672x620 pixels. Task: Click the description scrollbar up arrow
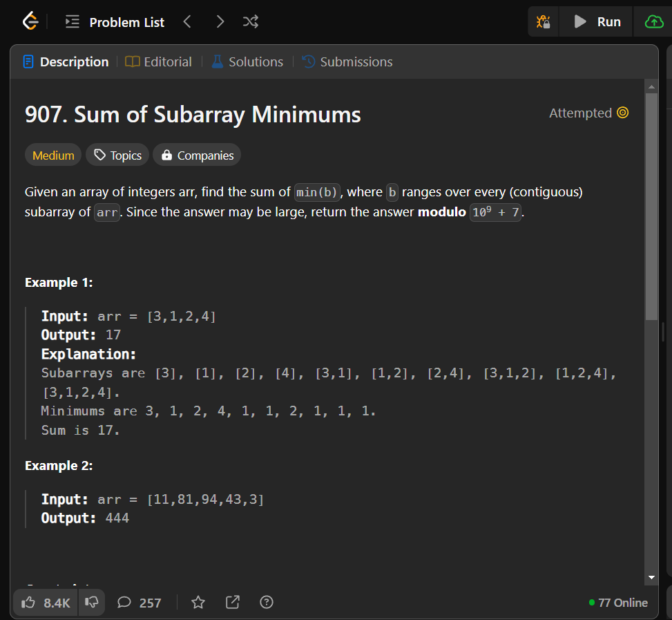[x=651, y=87]
